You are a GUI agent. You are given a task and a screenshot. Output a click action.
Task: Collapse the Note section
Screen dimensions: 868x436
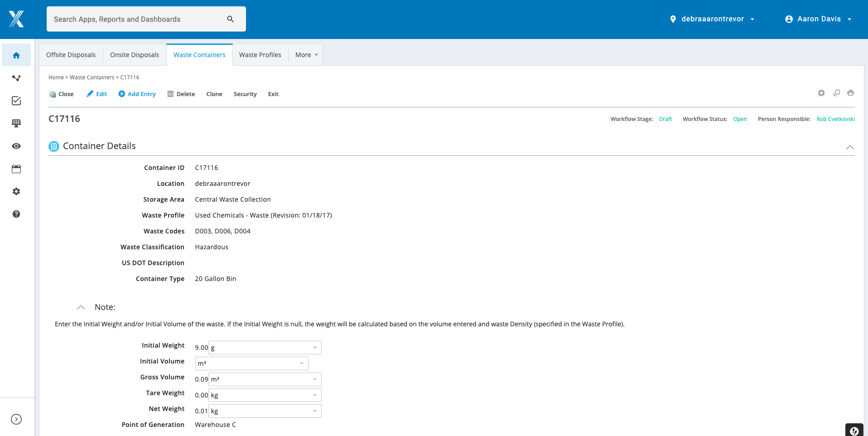[81, 307]
